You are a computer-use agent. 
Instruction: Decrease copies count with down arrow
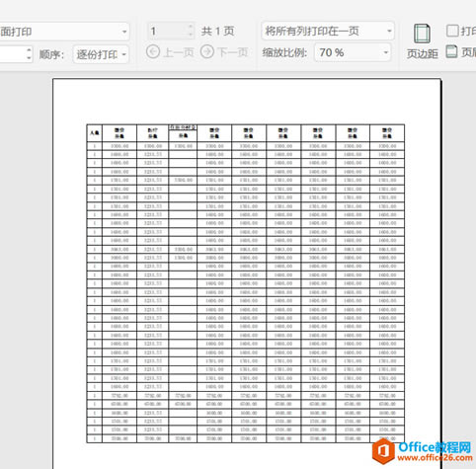click(x=29, y=58)
